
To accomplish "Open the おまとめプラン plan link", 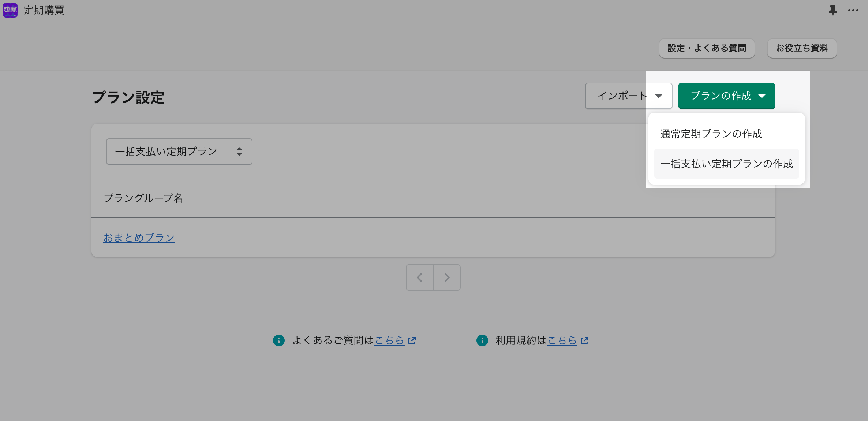I will pyautogui.click(x=139, y=238).
